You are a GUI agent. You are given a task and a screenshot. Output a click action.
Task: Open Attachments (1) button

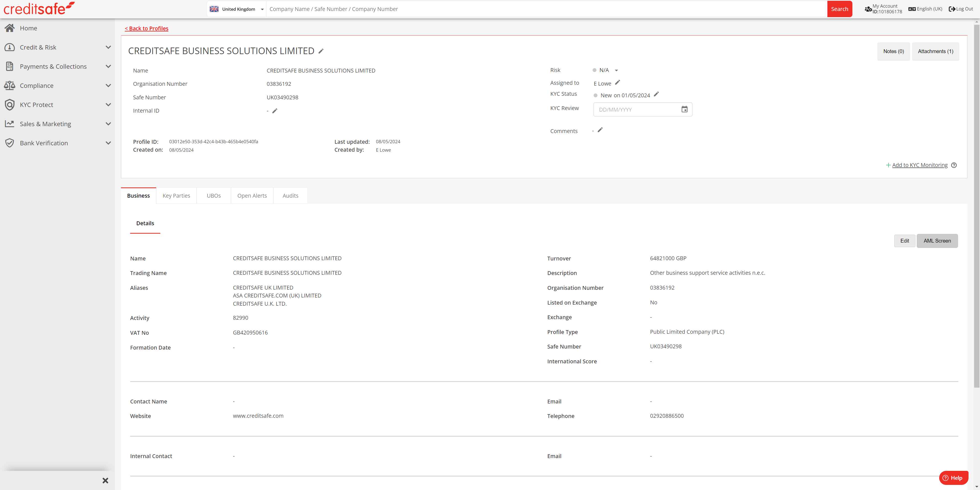[936, 51]
